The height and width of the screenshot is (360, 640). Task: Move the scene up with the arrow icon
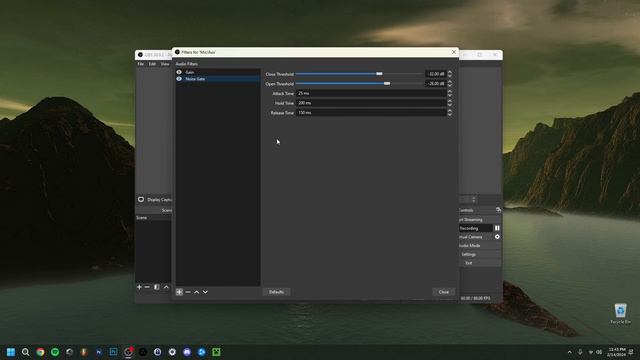166,287
